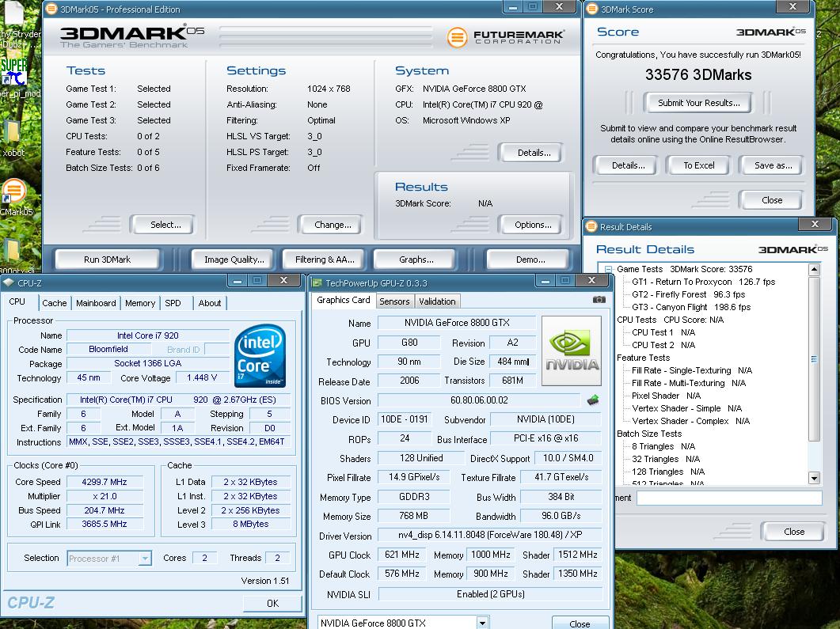Click the Run 3DMark button
Viewport: 840px width, 629px height.
[x=107, y=260]
